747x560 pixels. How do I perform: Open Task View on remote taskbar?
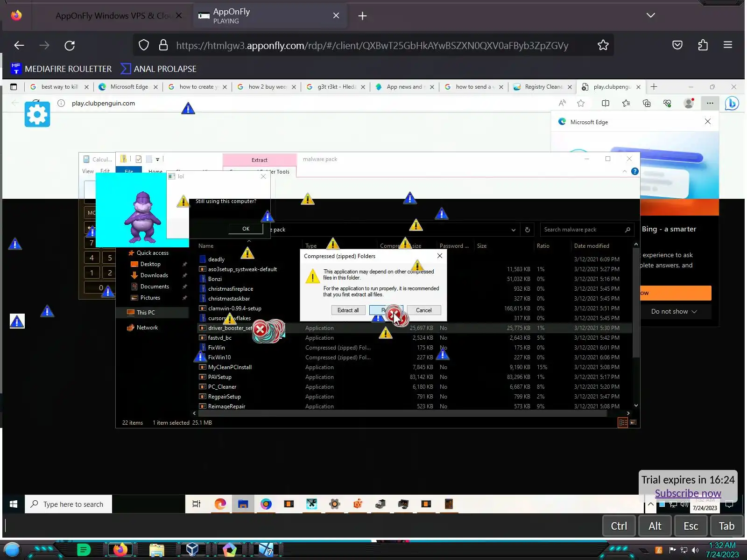197,504
